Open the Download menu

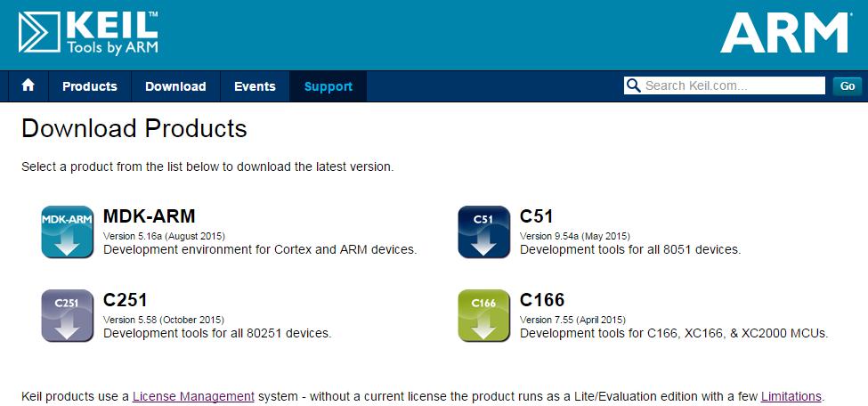point(175,86)
